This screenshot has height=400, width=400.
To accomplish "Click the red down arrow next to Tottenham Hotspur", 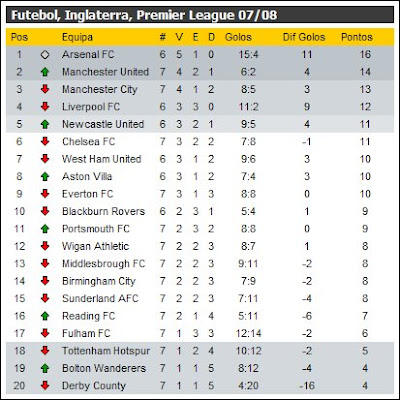I will click(45, 350).
